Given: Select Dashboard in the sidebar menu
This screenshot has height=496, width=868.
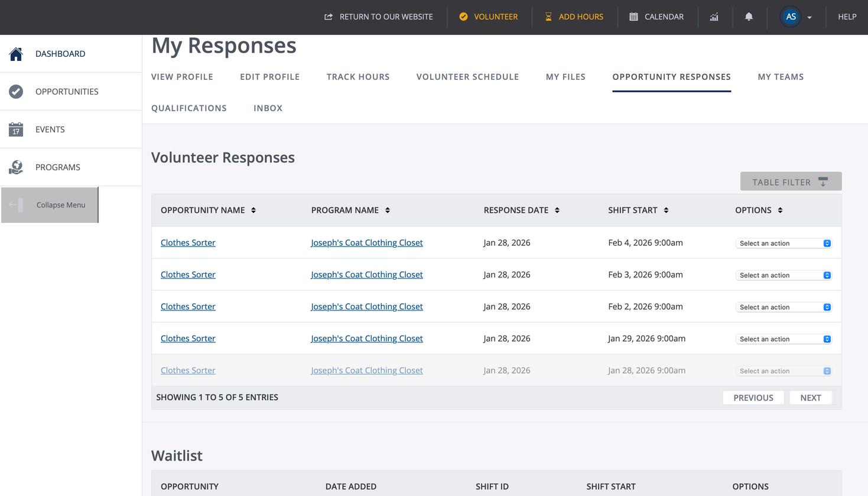Looking at the screenshot, I should click(x=71, y=54).
